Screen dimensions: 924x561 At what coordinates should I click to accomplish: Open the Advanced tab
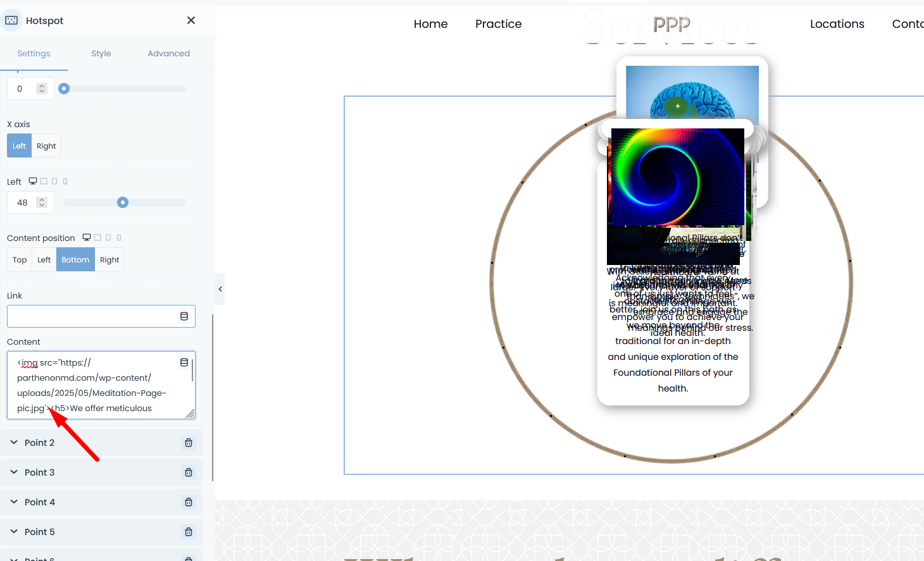click(168, 54)
